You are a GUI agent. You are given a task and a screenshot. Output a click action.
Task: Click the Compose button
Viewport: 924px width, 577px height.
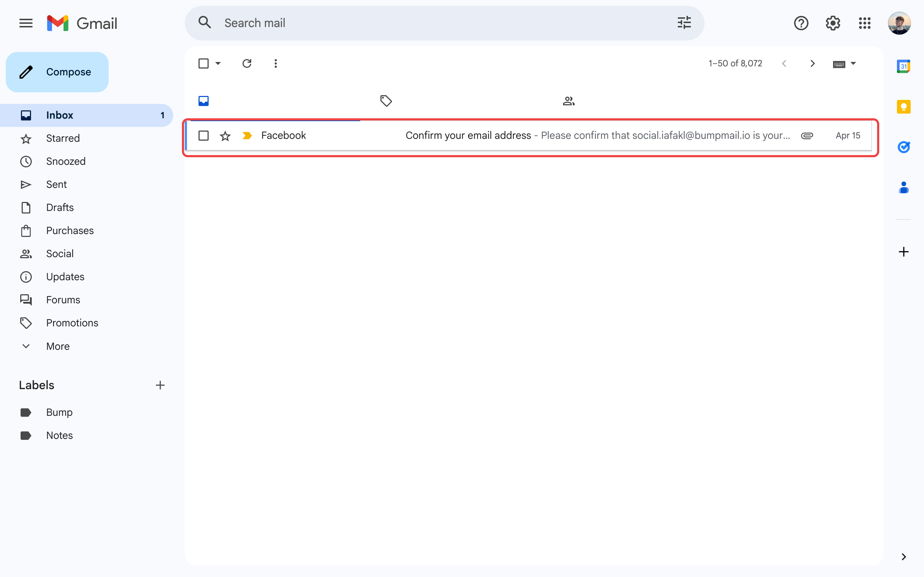[57, 72]
